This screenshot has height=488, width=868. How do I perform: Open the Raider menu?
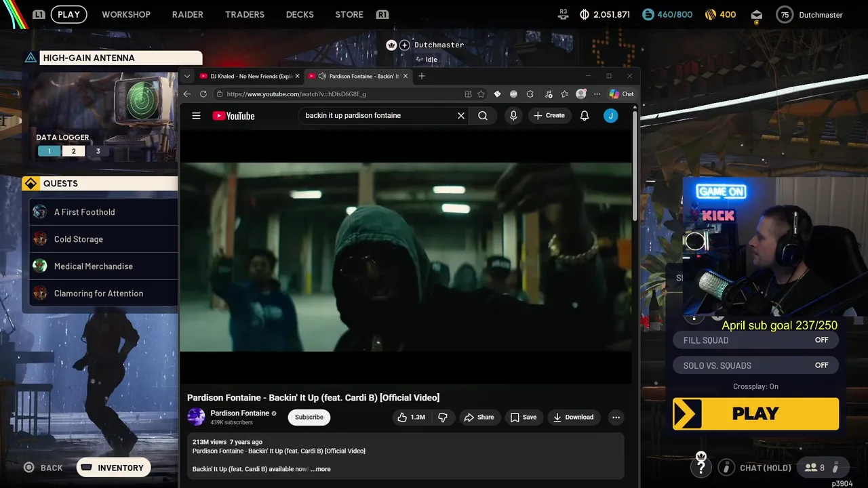tap(188, 14)
